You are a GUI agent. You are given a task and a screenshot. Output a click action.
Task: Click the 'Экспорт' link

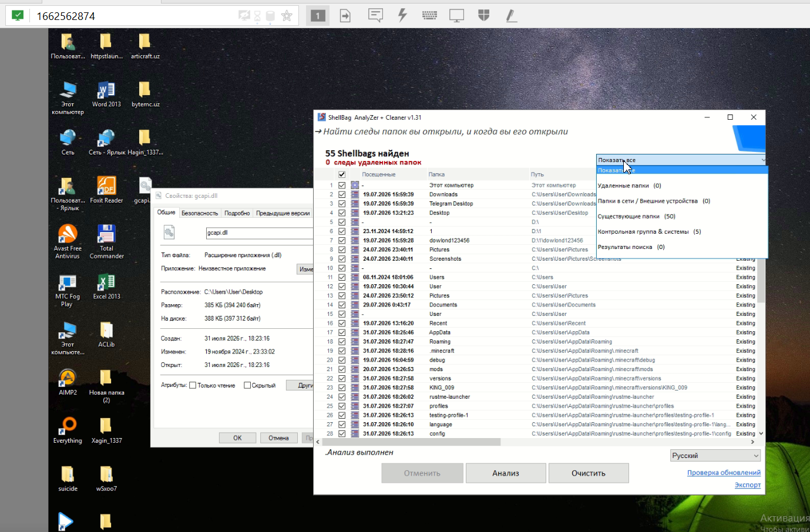pyautogui.click(x=748, y=485)
